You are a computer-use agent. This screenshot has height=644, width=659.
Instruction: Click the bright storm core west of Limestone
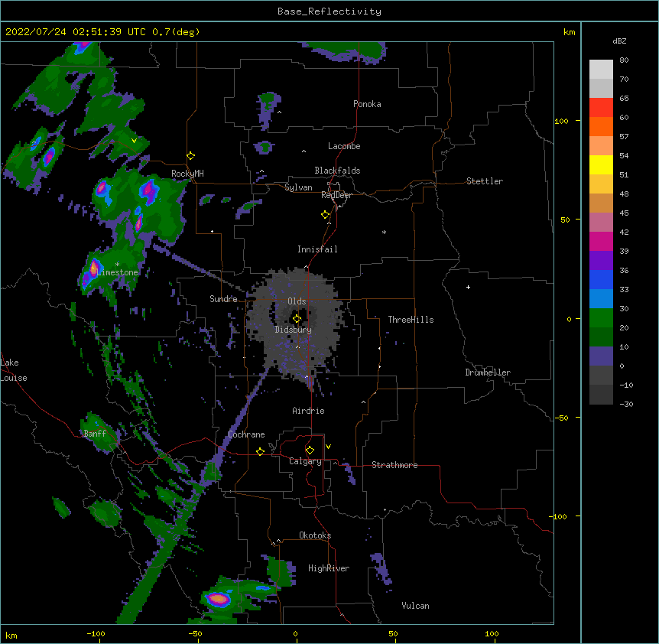(x=93, y=268)
